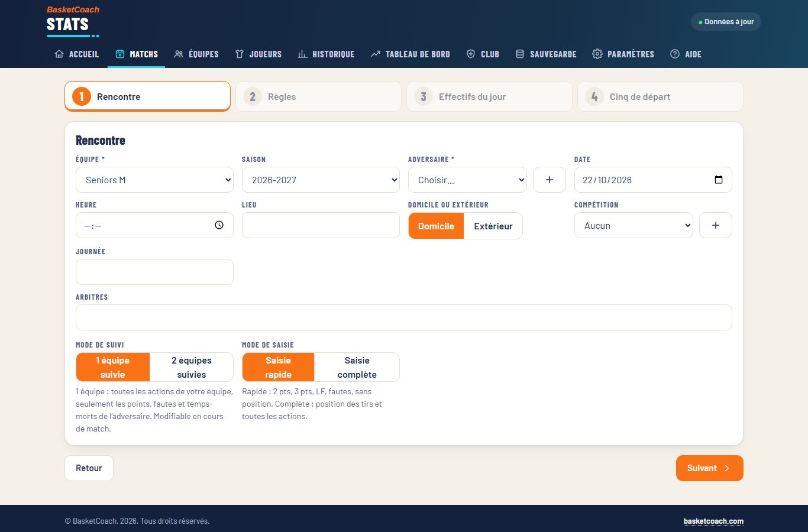The height and width of the screenshot is (532, 808).
Task: Open the Équipe dropdown showing Seniors M
Action: (x=154, y=180)
